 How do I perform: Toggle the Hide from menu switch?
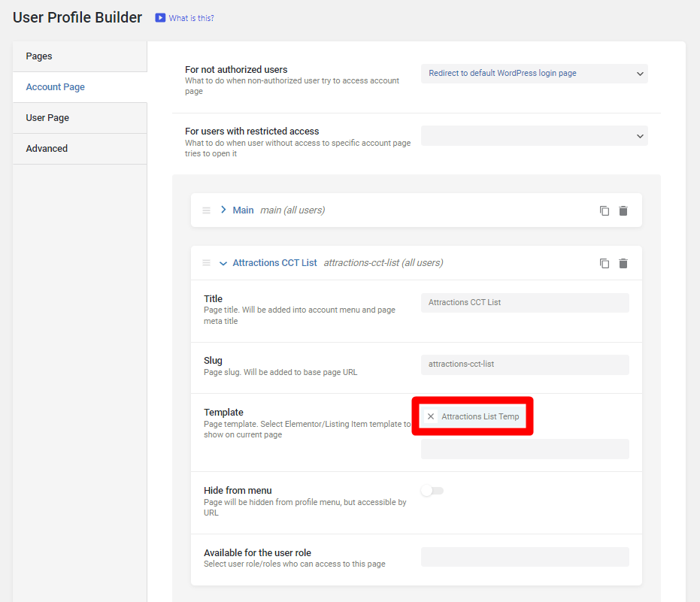(432, 491)
